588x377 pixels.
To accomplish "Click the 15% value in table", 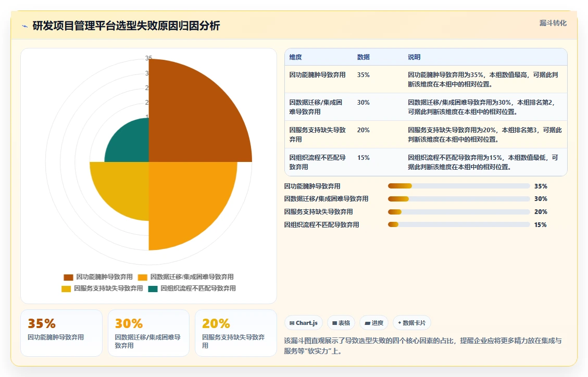I will coord(364,158).
